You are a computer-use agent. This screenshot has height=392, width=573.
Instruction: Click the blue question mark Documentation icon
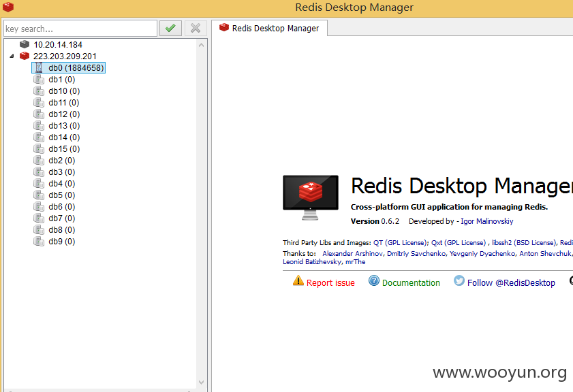pyautogui.click(x=374, y=280)
